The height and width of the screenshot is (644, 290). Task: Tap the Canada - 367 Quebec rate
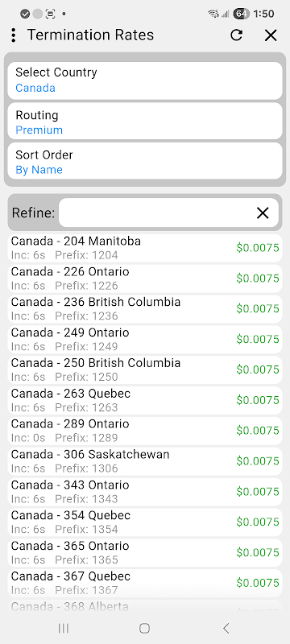[x=145, y=583]
